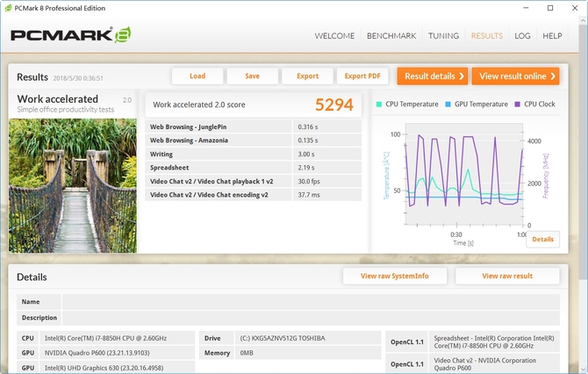This screenshot has height=374, width=588.
Task: Click View raw SystemInfo button
Action: tap(395, 276)
